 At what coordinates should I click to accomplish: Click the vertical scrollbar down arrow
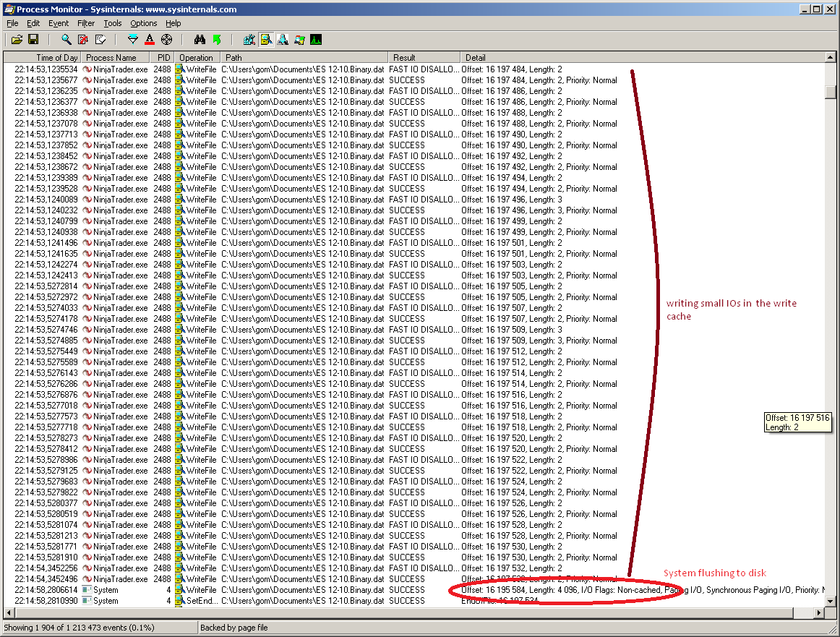830,602
